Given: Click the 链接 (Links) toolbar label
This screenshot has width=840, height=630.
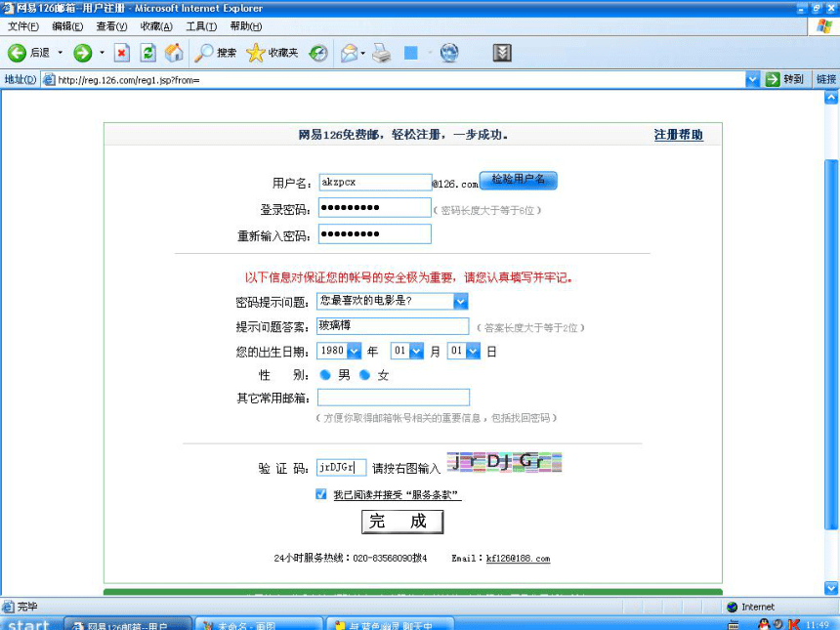Looking at the screenshot, I should 826,80.
